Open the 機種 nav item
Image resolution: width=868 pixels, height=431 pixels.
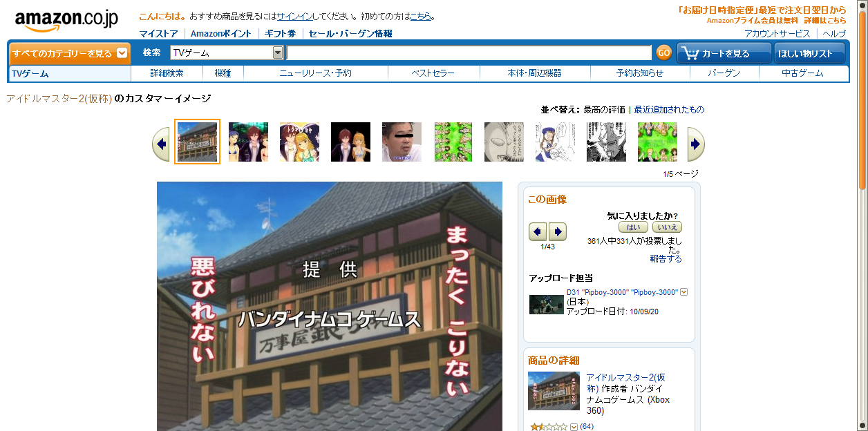(x=223, y=73)
